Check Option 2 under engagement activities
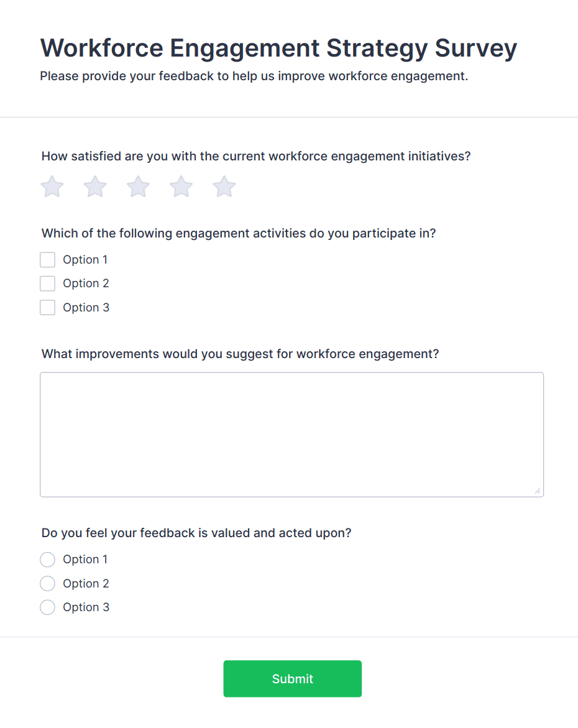The height and width of the screenshot is (728, 578). 47,283
